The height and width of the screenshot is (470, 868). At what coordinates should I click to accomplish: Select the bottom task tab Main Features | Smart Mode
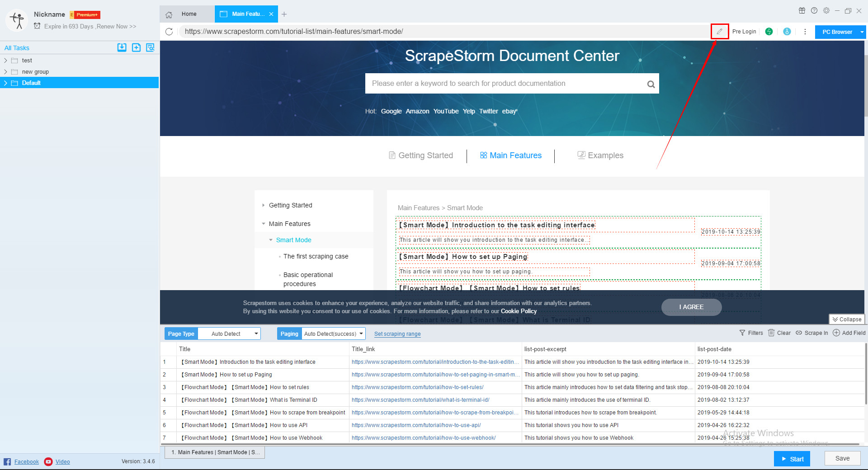215,452
